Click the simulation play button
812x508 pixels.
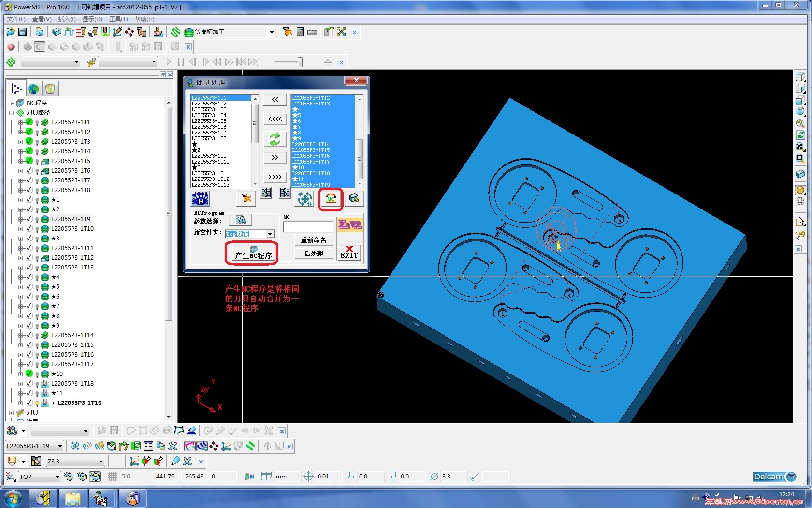coord(168,62)
